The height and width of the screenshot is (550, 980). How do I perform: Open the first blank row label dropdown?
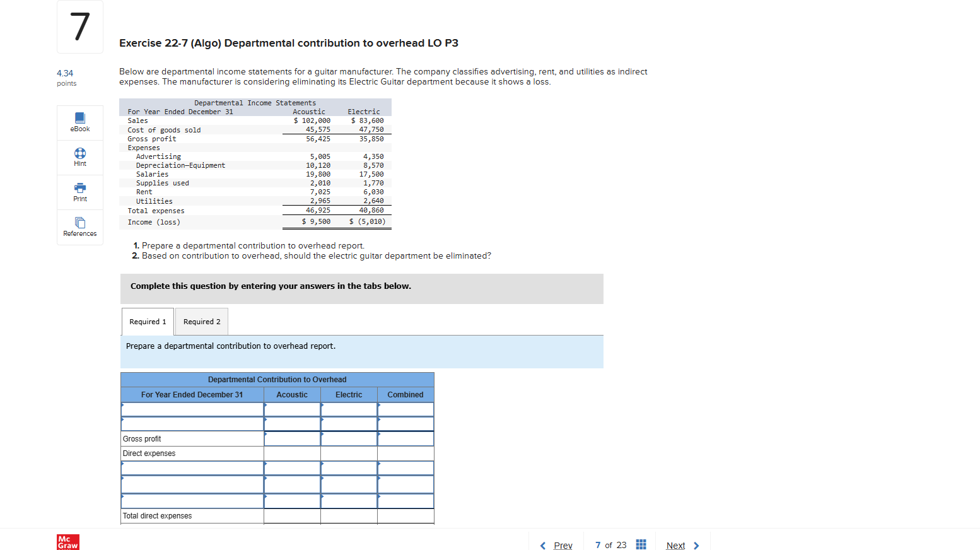click(192, 409)
